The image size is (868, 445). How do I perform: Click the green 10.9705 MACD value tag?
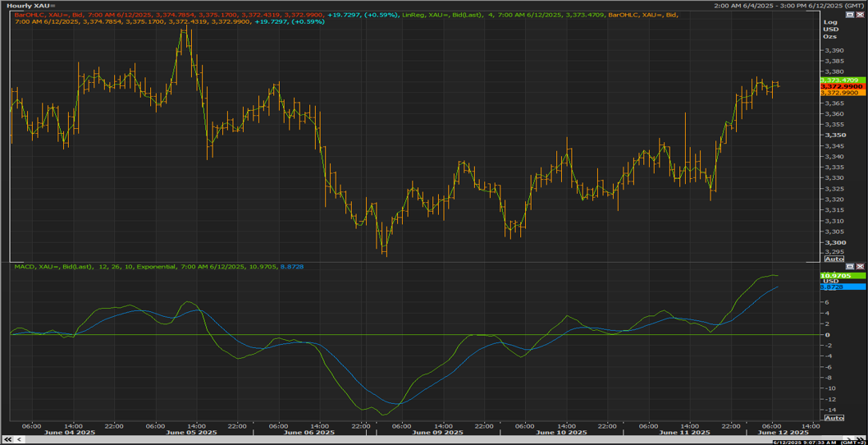click(x=842, y=275)
